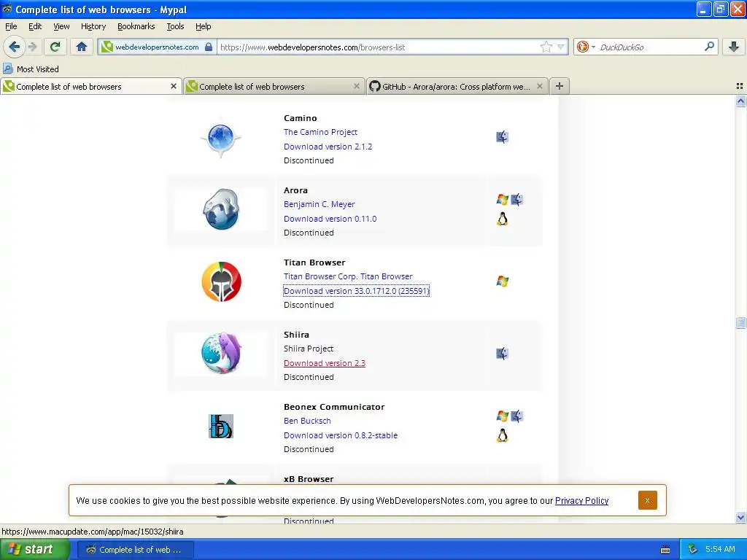The height and width of the screenshot is (560, 747).
Task: Click the Forward arrow button
Action: [x=32, y=47]
